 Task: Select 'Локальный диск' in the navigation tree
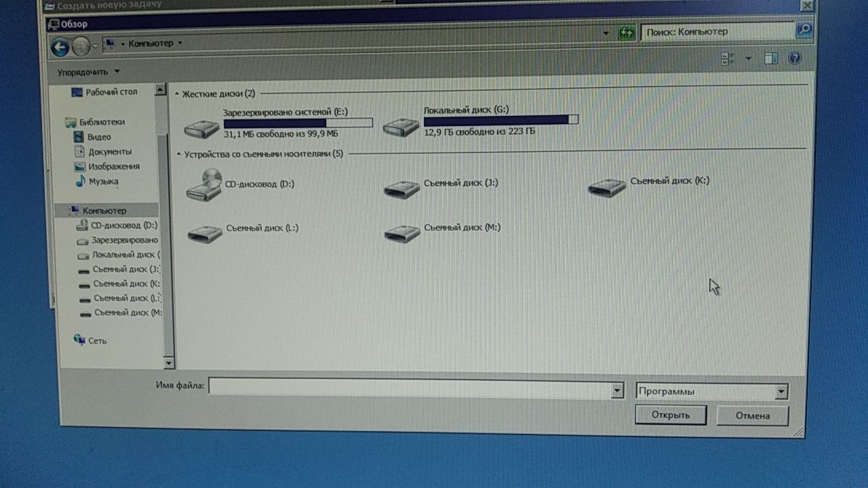[x=119, y=255]
